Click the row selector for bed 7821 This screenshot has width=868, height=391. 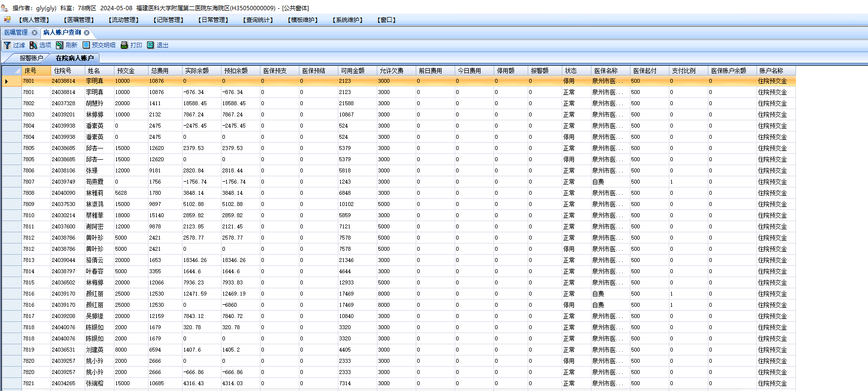click(x=12, y=384)
